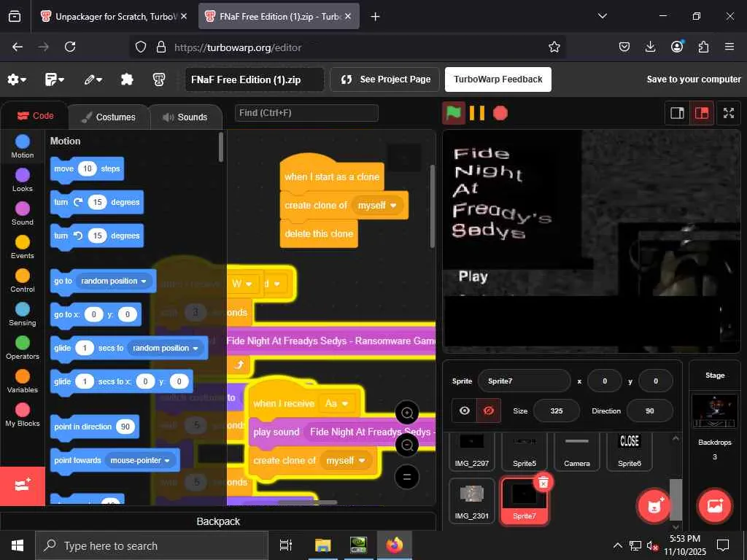Click the See Project Page button

pos(387,79)
